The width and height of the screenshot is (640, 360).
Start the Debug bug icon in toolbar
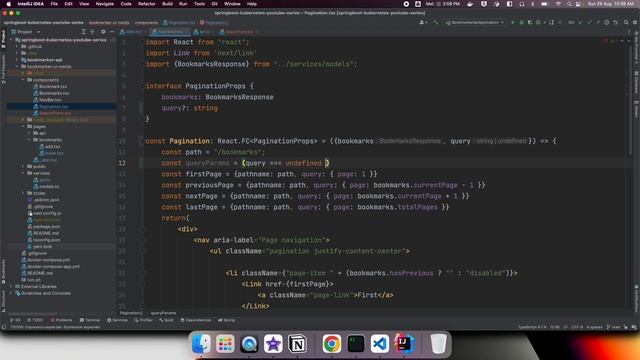pyautogui.click(x=521, y=22)
